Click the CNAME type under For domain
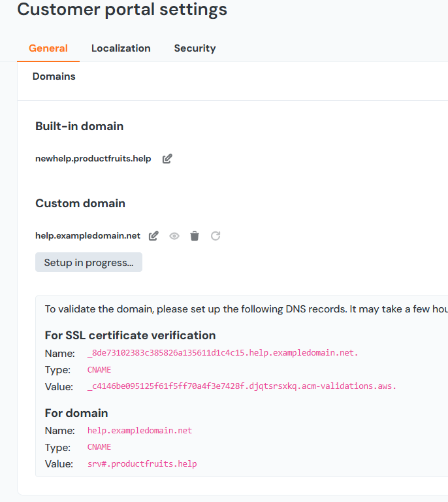This screenshot has height=502, width=448. click(x=99, y=447)
